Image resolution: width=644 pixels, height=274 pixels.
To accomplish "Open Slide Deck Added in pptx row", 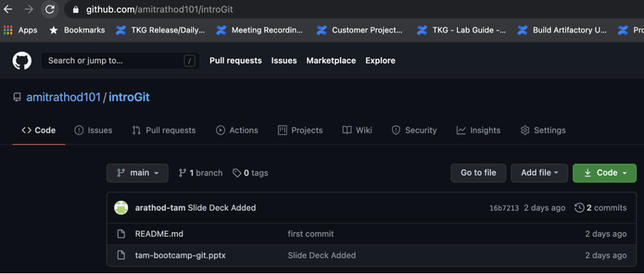I will 321,255.
